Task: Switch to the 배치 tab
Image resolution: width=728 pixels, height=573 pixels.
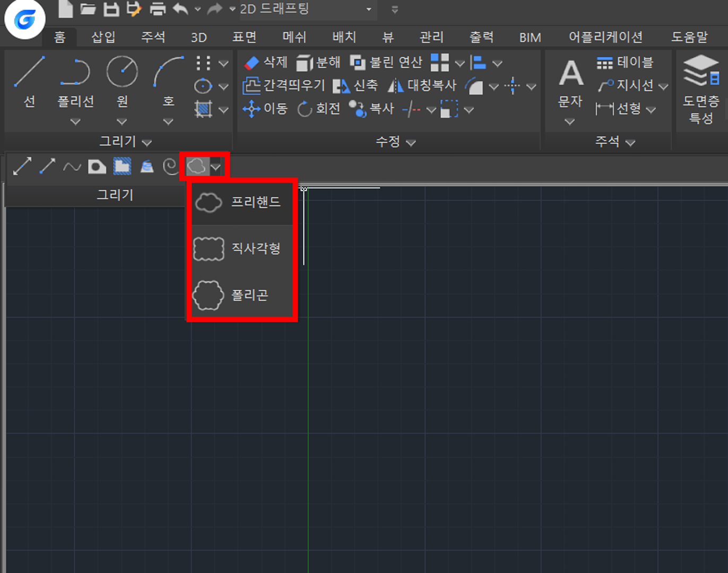Action: (x=344, y=37)
